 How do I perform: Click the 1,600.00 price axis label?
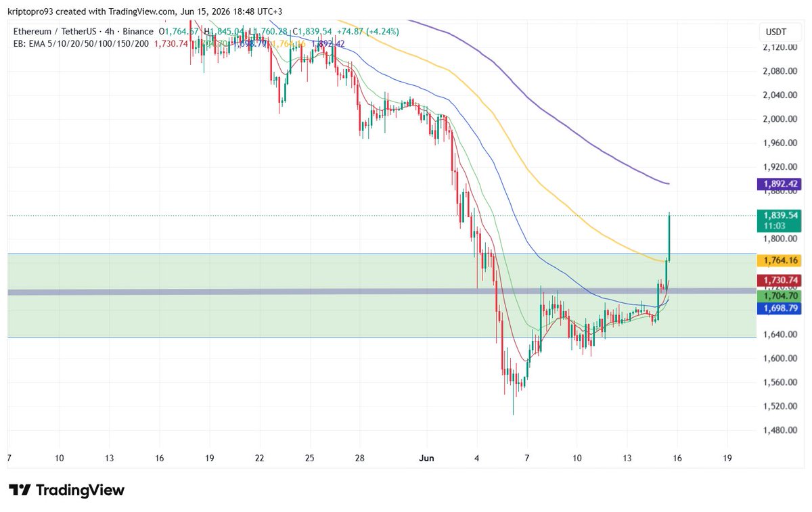tap(780, 358)
